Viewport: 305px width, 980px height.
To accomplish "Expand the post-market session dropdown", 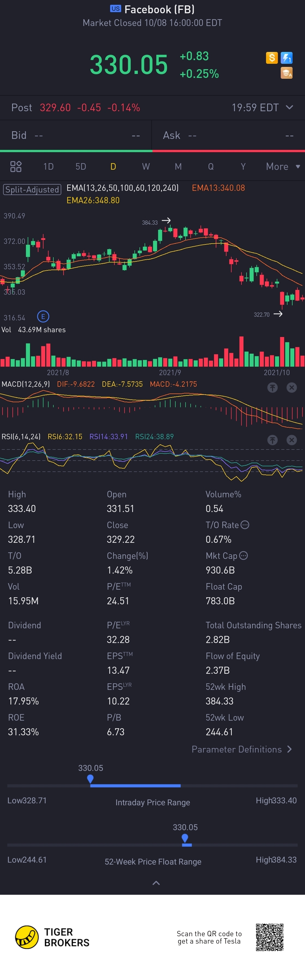I will tap(289, 107).
